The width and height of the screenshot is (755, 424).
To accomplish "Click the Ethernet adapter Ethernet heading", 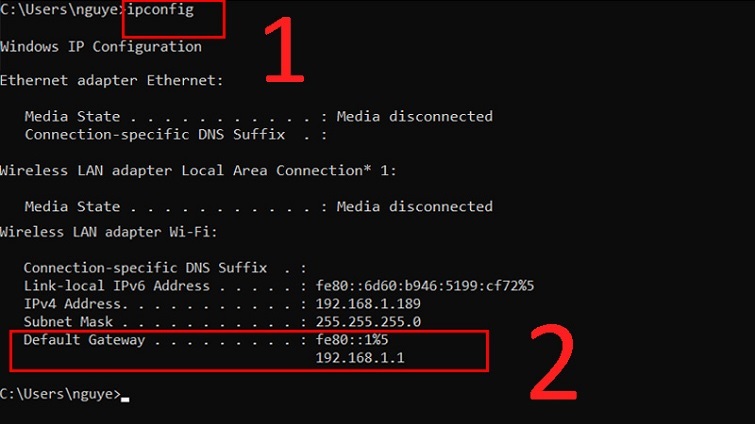I will (112, 80).
